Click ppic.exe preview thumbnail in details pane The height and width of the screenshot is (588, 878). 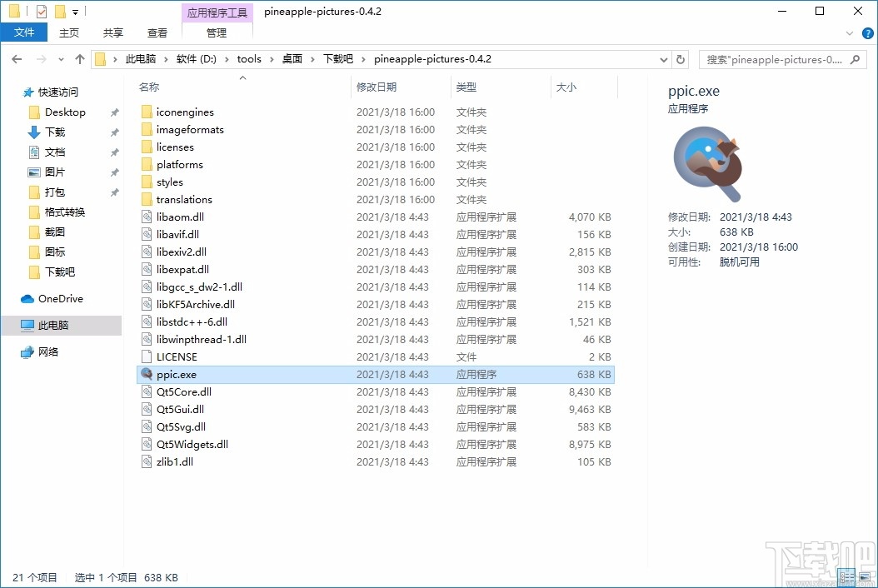pyautogui.click(x=708, y=163)
